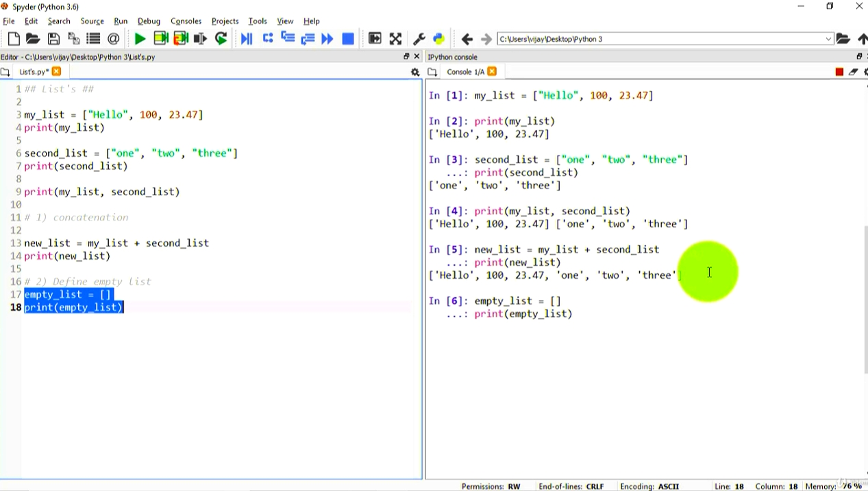Browse a working directory folder icon

pos(843,39)
